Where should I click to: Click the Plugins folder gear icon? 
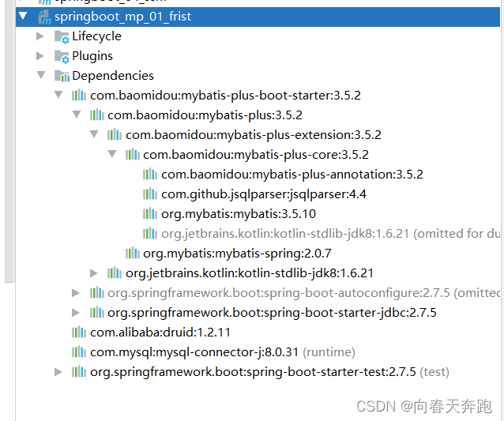click(x=62, y=57)
